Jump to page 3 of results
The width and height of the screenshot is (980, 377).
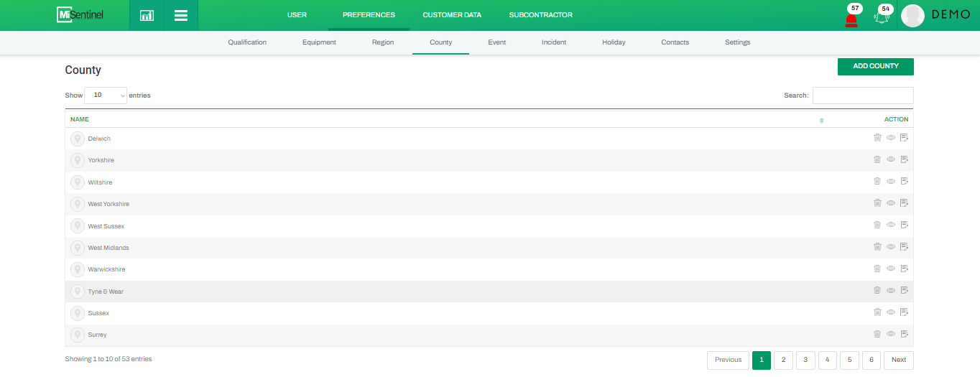805,360
